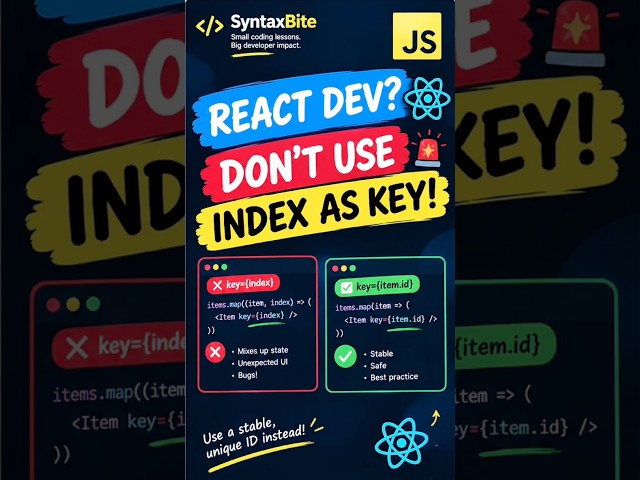Click the 'Mixes up state' bullet

click(260, 351)
